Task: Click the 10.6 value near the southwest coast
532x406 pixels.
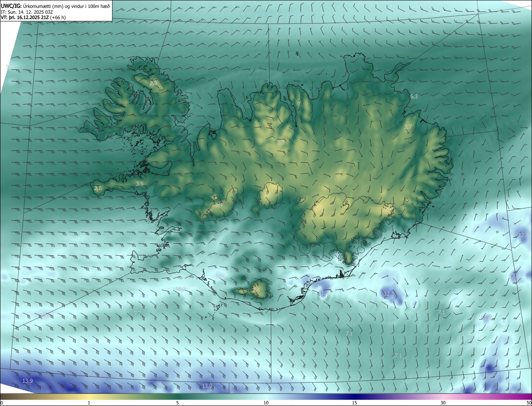Action: 220,276
